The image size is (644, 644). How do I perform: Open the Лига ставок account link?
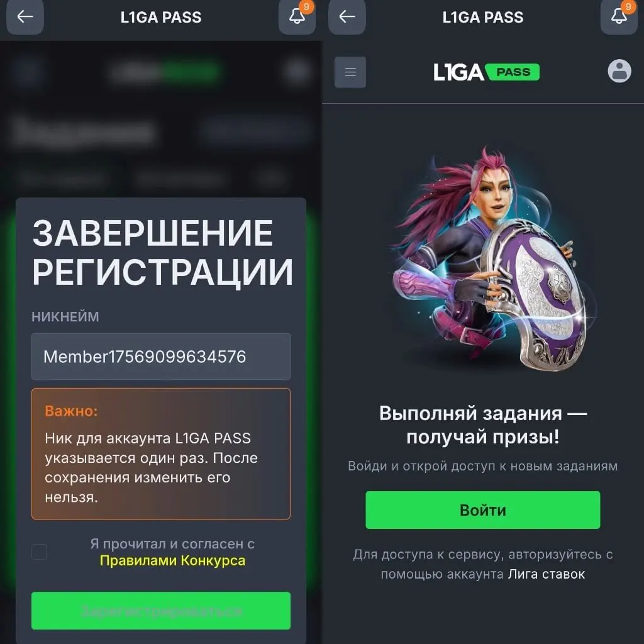[x=547, y=574]
